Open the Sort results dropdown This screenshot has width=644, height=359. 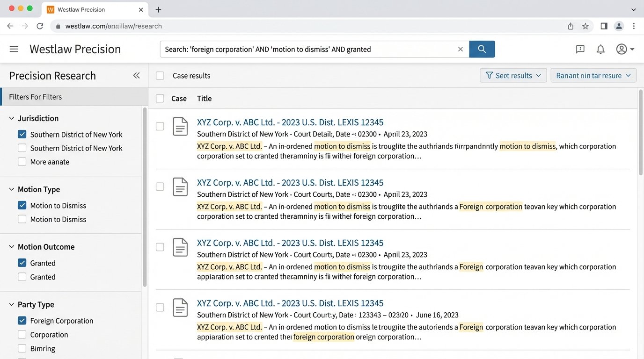point(513,75)
